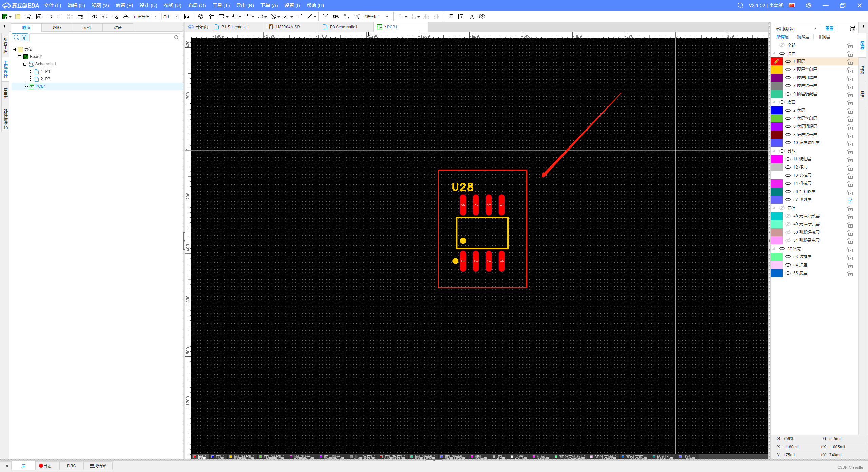Open the 查找结果 panel at bottom
Screen dimensions: 868x472
click(x=98, y=466)
